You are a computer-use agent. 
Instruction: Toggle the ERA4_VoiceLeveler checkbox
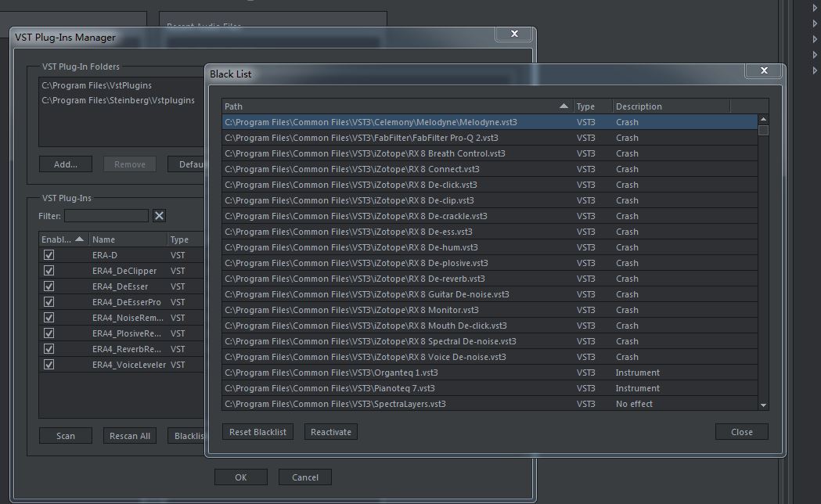[x=49, y=365]
